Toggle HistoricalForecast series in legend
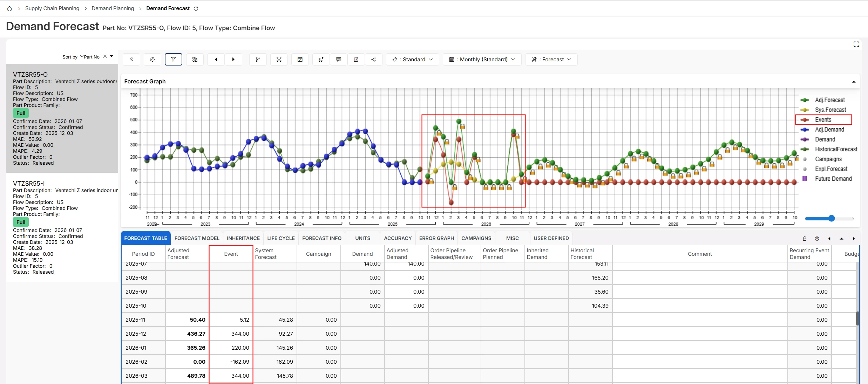Viewport: 868px width, 384px height. click(836, 149)
